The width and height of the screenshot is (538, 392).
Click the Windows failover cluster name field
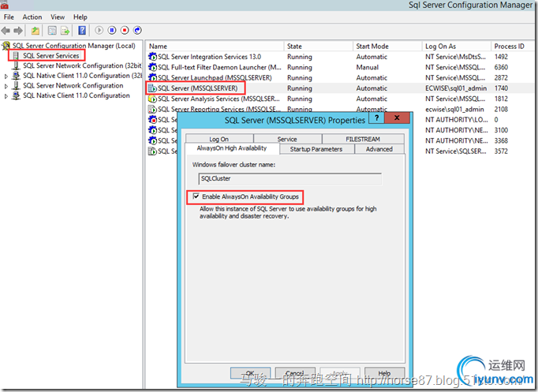pos(290,179)
